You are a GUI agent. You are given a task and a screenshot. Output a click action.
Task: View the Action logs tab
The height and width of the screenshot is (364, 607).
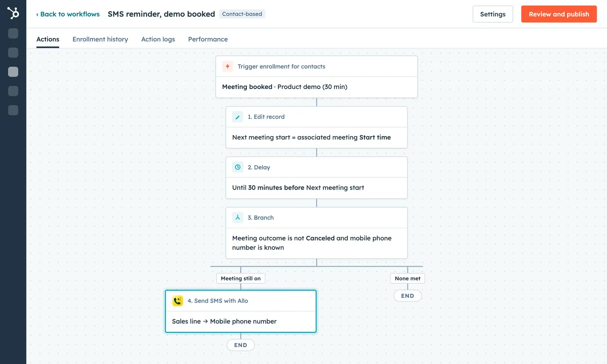pos(158,39)
